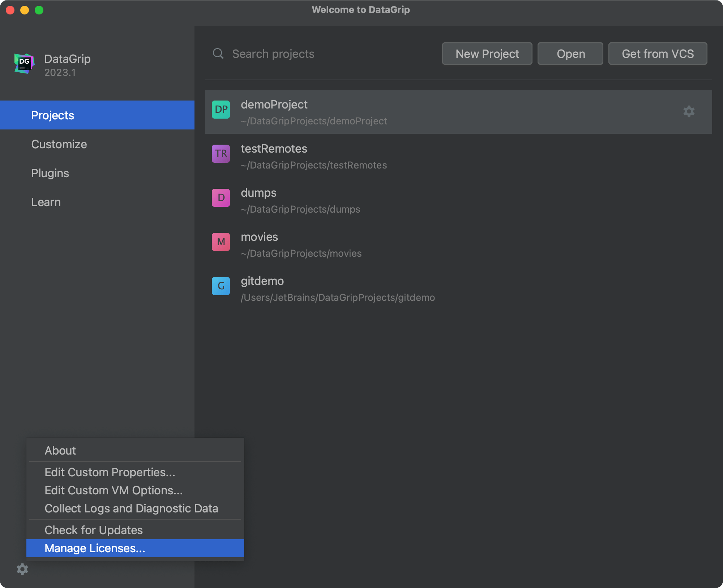Open the gitdemo project icon
Viewport: 723px width, 588px height.
(x=221, y=286)
